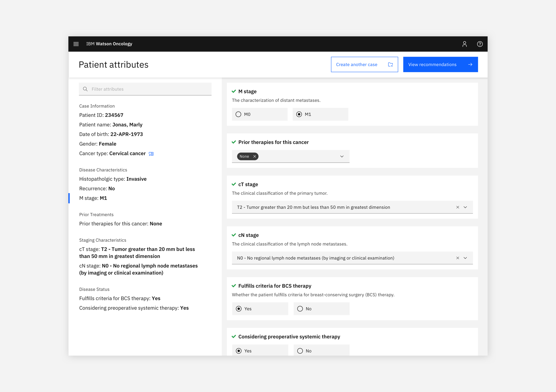Click IBM Watson Oncology title
This screenshot has height=392, width=556.
109,44
